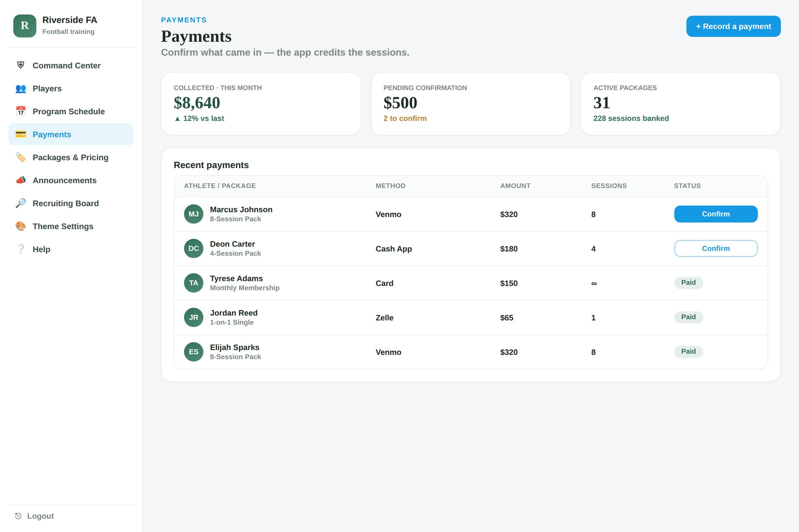799x532 pixels.
Task: Click the Theme Settings palette icon
Action: pos(20,226)
